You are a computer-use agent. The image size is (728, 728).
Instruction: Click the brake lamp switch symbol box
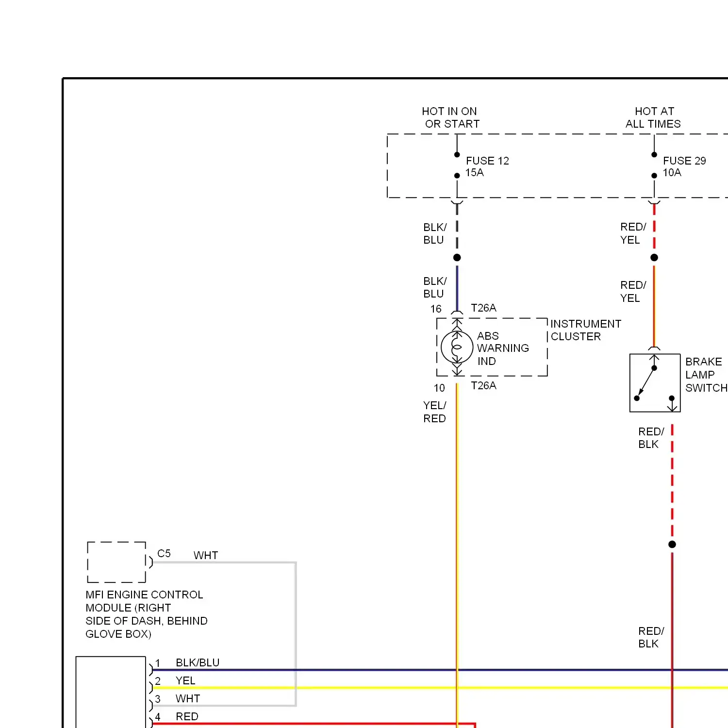click(x=655, y=383)
